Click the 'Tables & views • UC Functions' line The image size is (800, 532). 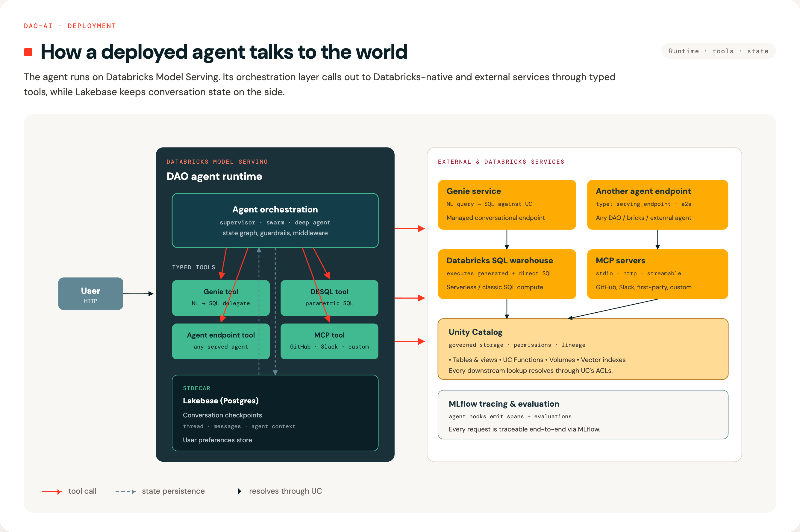click(537, 360)
